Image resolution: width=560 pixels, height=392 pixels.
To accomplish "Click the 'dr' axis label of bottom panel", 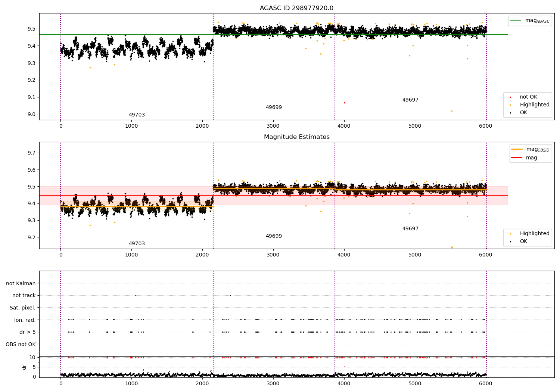I will (24, 367).
